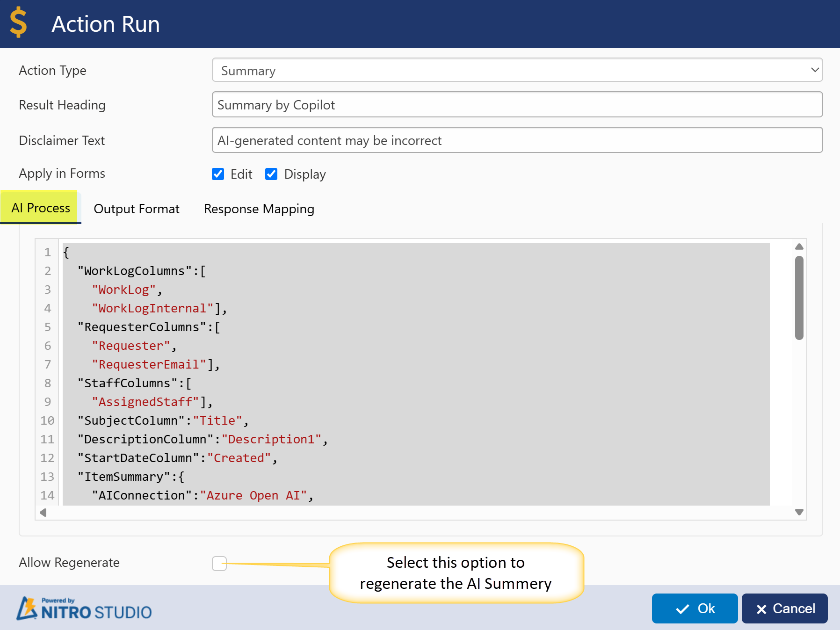Screen dimensions: 840x630
Task: Switch to the Output Format tab
Action: (x=136, y=209)
